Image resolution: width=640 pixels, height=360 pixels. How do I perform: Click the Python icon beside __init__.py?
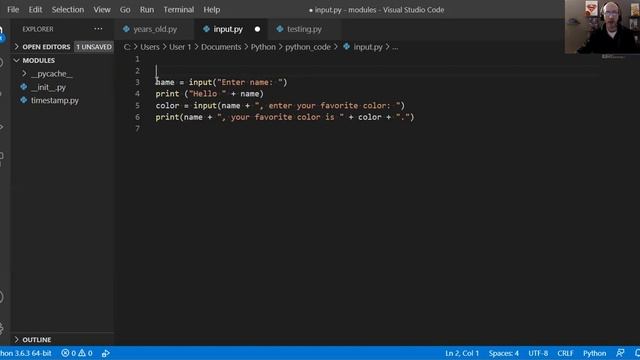click(x=24, y=87)
